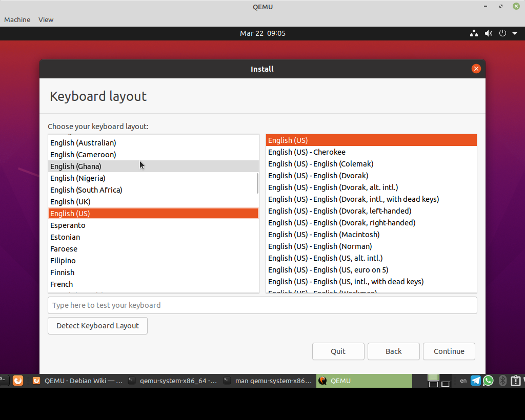Viewport: 525px width, 420px height.
Task: Close the Install dialog with the orange X
Action: point(476,69)
